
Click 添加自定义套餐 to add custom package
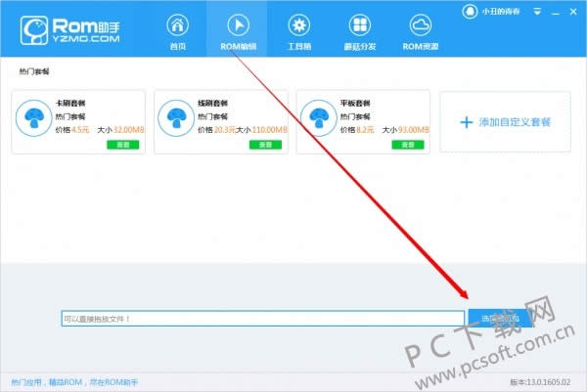point(505,122)
